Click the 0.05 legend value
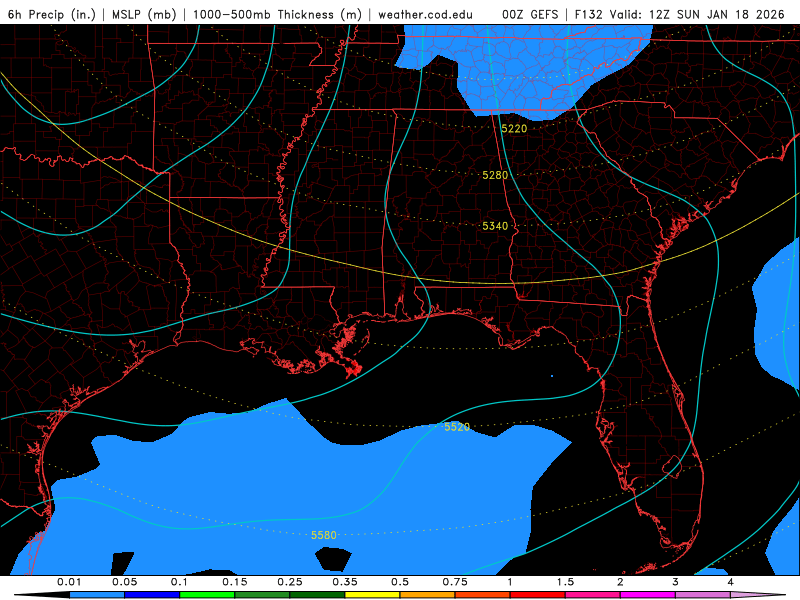Image resolution: width=800 pixels, height=600 pixels. pos(124,582)
